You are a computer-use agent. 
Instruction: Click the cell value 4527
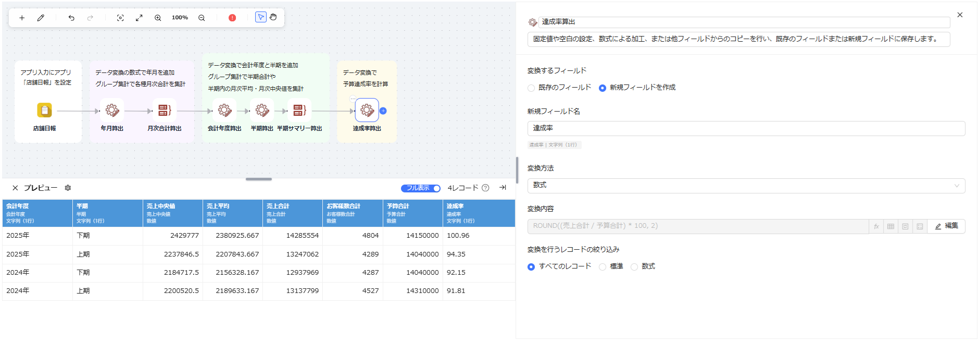coord(371,291)
